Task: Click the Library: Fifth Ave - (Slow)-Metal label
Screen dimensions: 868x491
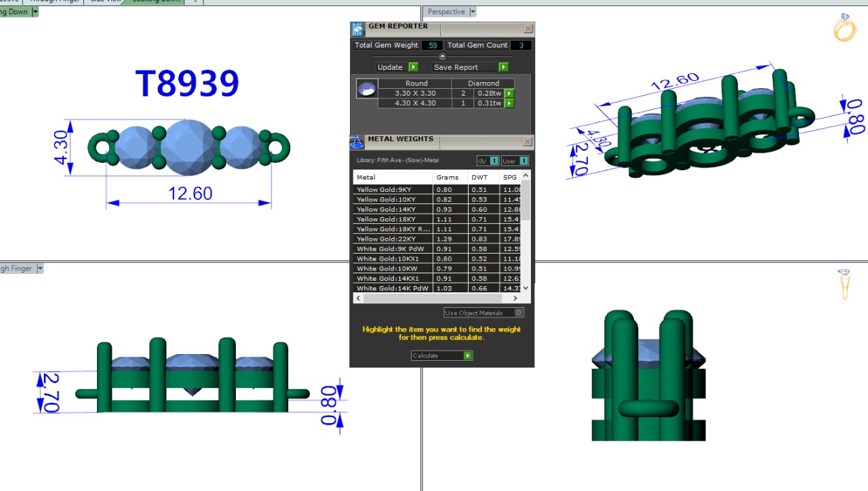Action: pos(397,161)
